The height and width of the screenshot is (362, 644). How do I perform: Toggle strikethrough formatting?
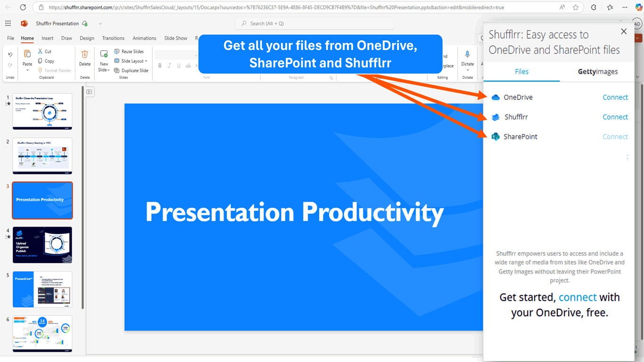click(188, 66)
